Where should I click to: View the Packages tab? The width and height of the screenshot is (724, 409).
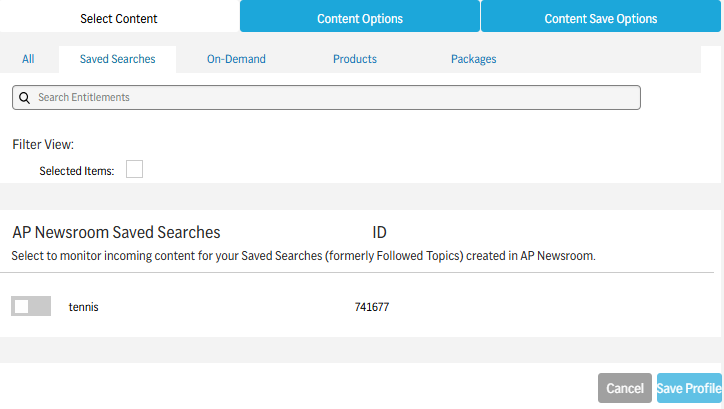474,59
